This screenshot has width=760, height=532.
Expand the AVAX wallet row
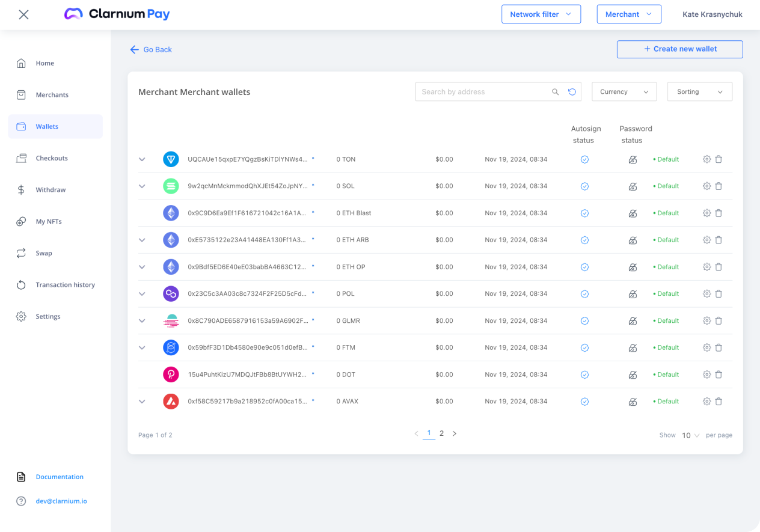[142, 401]
